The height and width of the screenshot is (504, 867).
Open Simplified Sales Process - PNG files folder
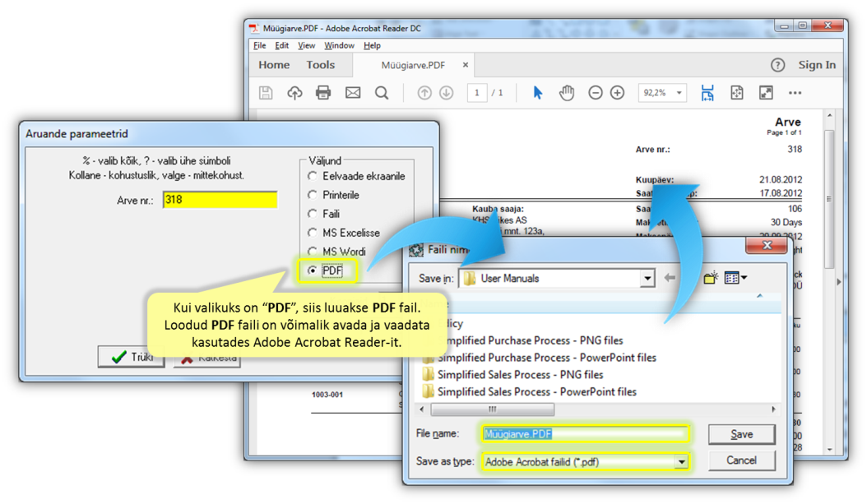click(520, 375)
